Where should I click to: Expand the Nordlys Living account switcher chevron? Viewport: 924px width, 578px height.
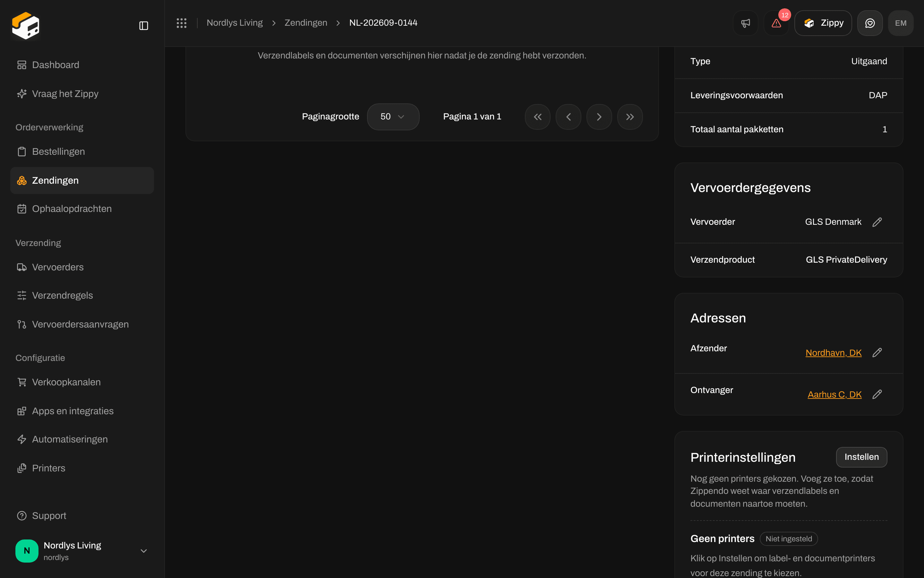click(x=143, y=551)
